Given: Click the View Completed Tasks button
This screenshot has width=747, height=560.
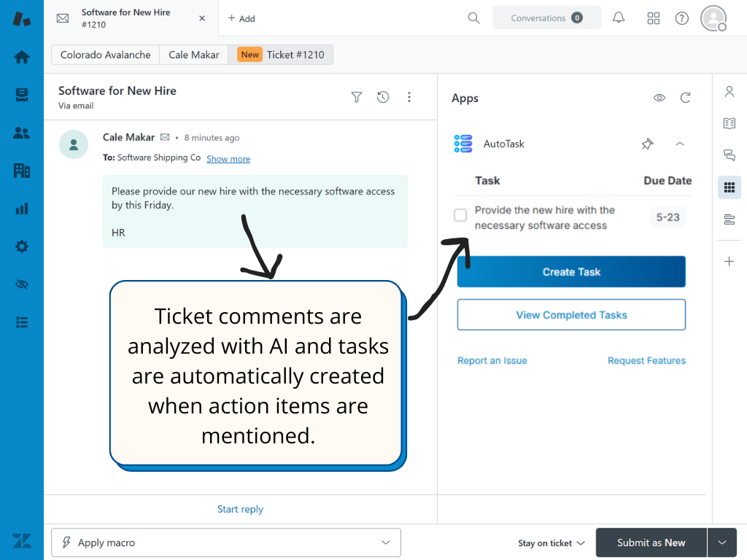Looking at the screenshot, I should pos(571,315).
